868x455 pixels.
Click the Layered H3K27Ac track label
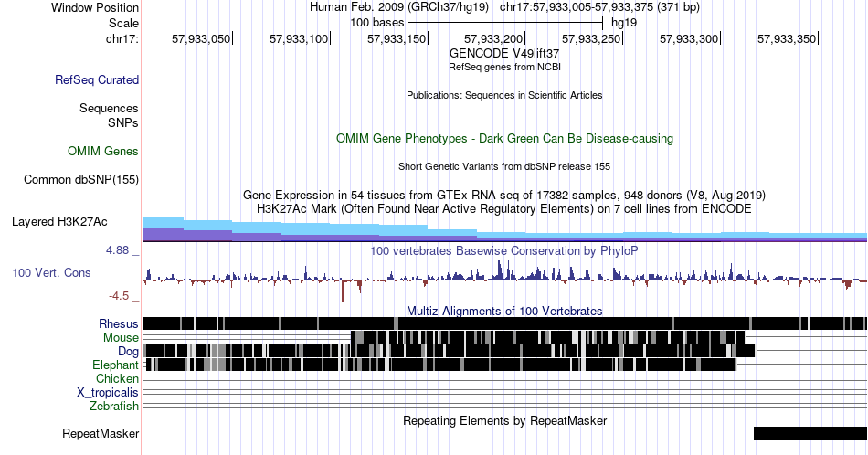(59, 221)
